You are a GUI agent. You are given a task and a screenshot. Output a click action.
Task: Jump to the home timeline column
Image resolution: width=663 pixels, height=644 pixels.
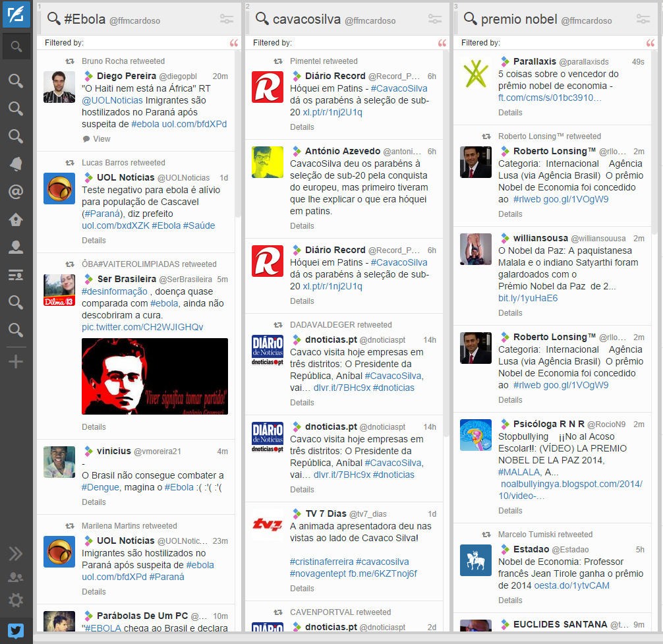point(16,220)
